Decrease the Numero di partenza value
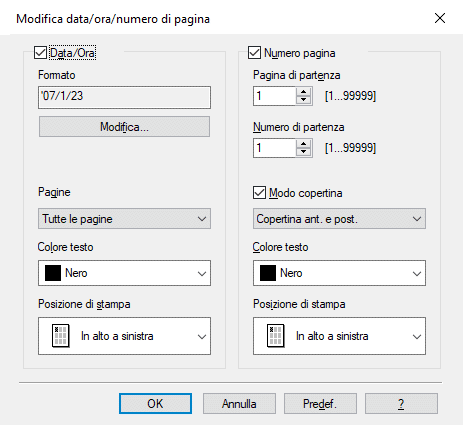Viewport: 463px width, 425px height. 303,152
